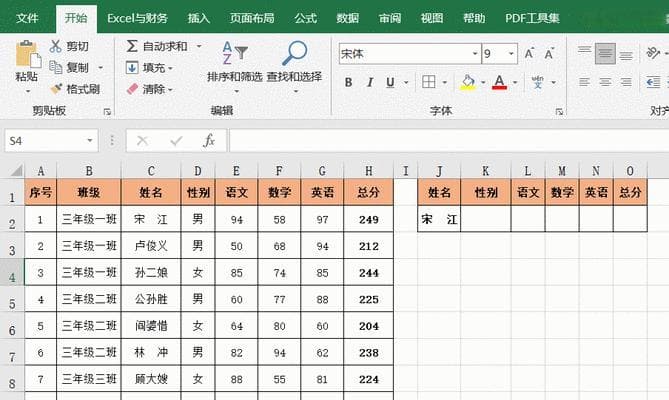Select column H header

click(x=369, y=171)
